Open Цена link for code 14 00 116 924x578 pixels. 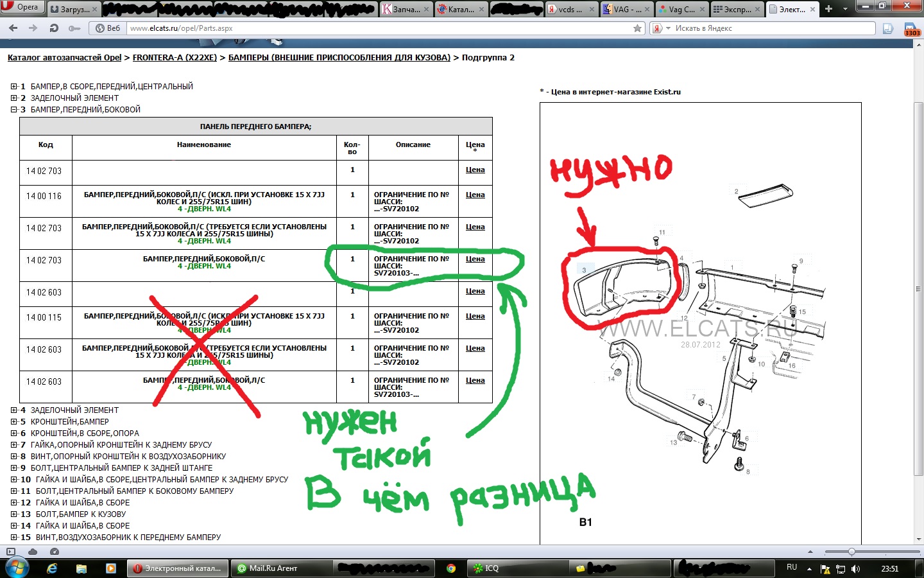[x=475, y=195]
